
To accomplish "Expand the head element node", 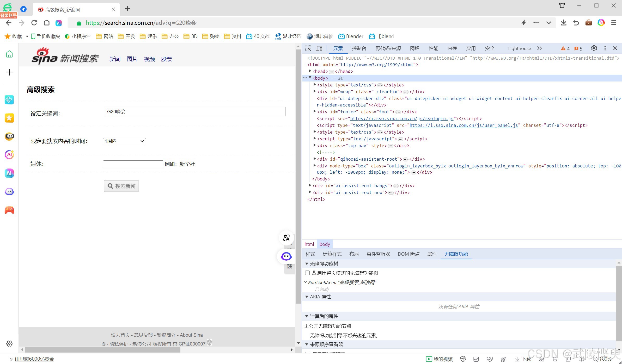I will click(x=310, y=71).
